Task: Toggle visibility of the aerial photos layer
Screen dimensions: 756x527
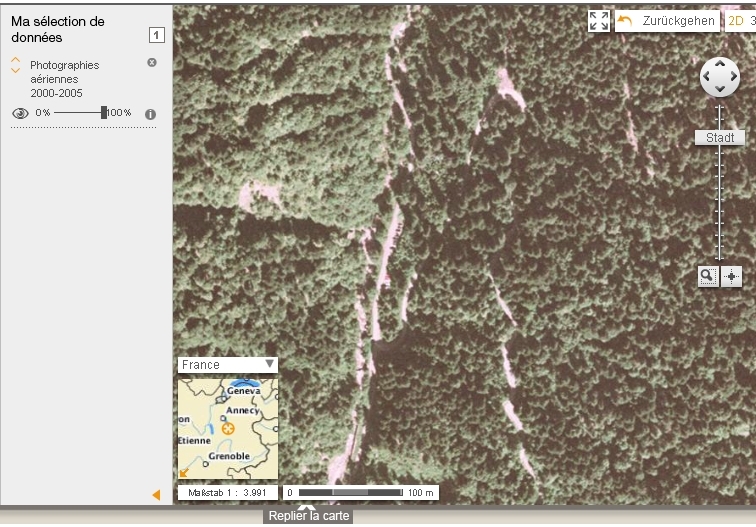Action: pos(19,113)
